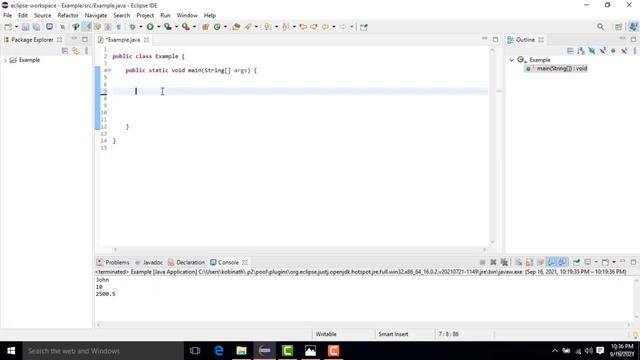This screenshot has height=360, width=640.
Task: Click the Back navigation arrow icon
Action: [325, 27]
